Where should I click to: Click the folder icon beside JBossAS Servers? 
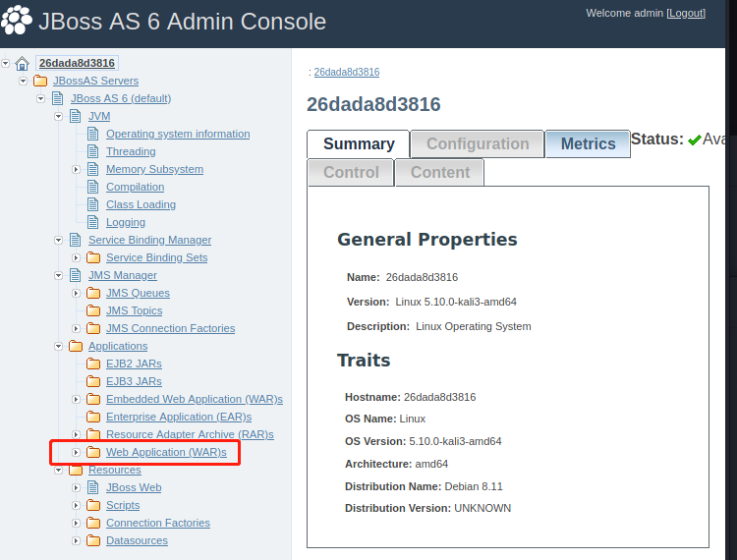pos(40,81)
